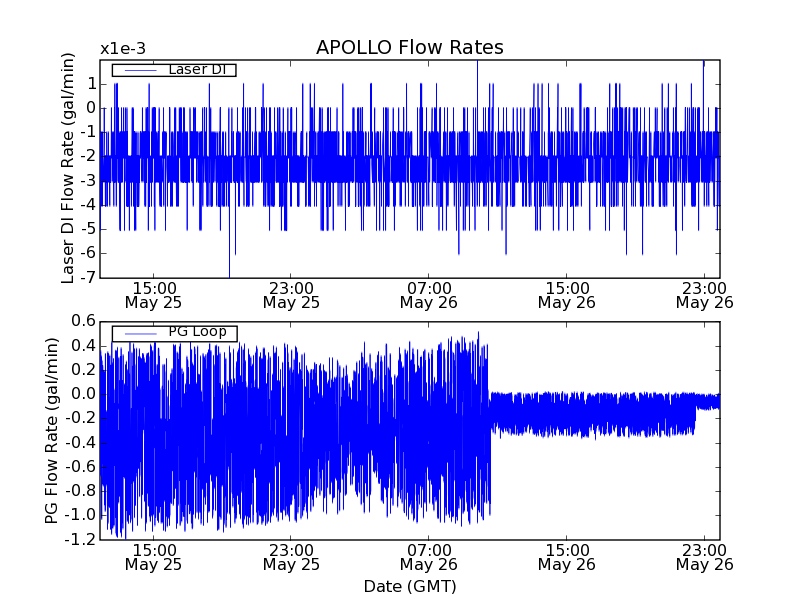800x600 pixels.
Task: Select the -1.2 y-axis tick label
Action: (80, 540)
